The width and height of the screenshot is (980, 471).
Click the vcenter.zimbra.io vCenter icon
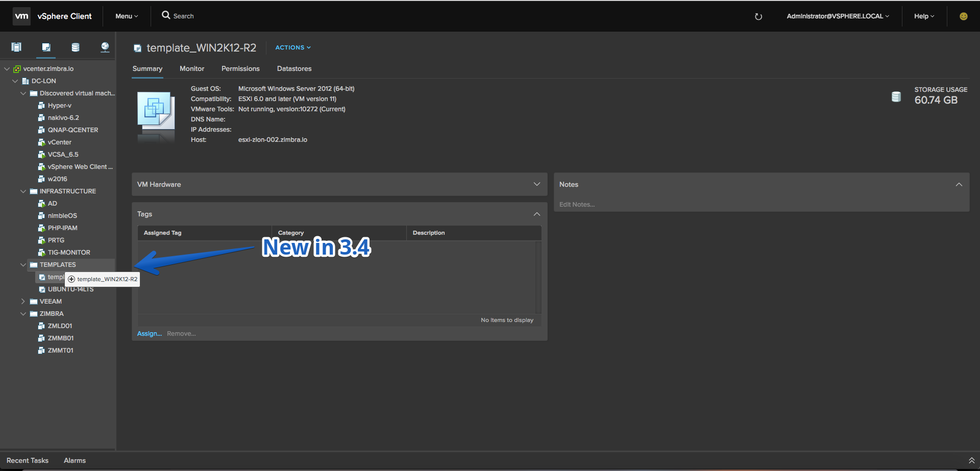click(x=17, y=69)
